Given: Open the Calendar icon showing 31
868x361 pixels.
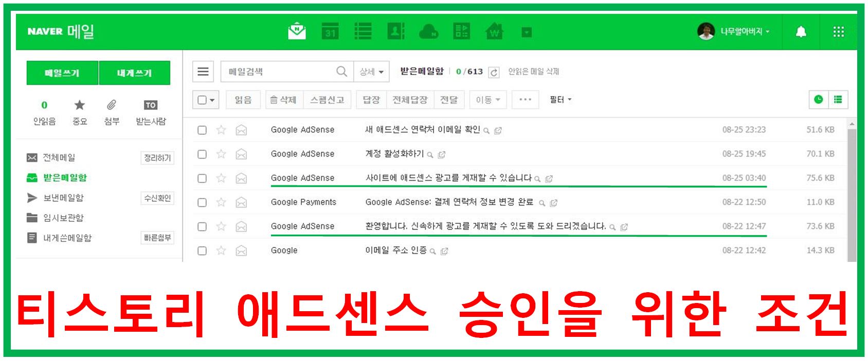Looking at the screenshot, I should tap(330, 31).
